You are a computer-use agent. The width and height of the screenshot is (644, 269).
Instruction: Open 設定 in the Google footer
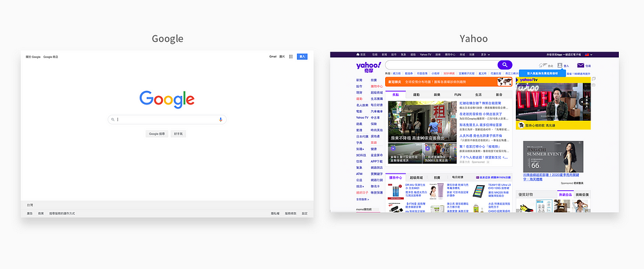pyautogui.click(x=305, y=214)
